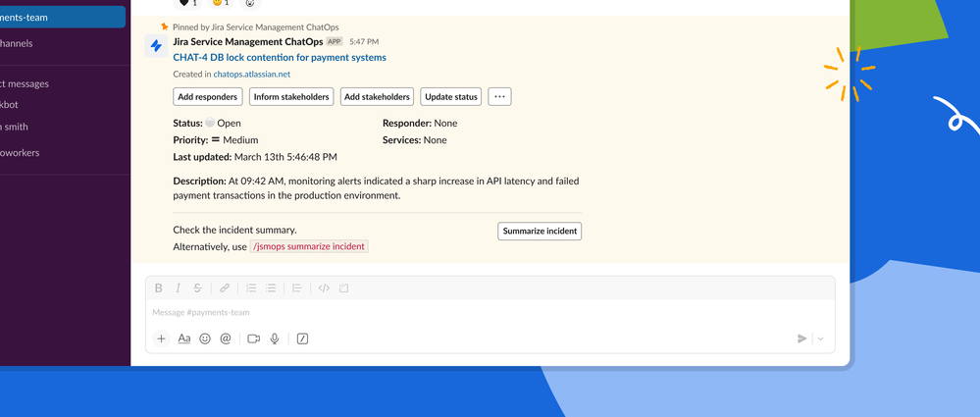This screenshot has height=417, width=980.
Task: Click 'Pinned by Jira Service Management ChatOps' text
Action: pos(256,27)
